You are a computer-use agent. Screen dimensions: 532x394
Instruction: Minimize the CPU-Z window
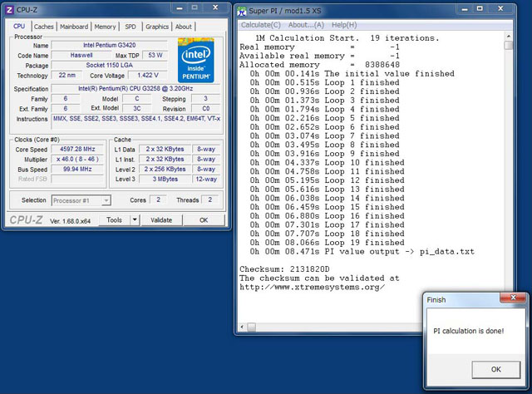180,7
